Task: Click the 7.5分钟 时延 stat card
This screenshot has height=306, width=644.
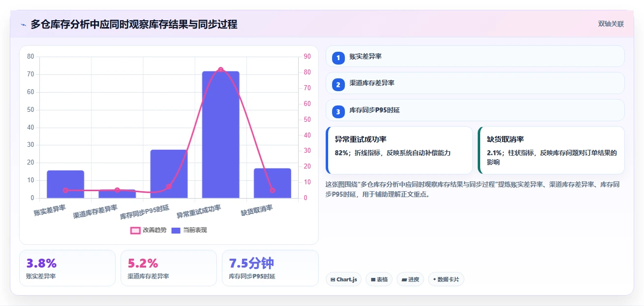Action: click(270, 268)
